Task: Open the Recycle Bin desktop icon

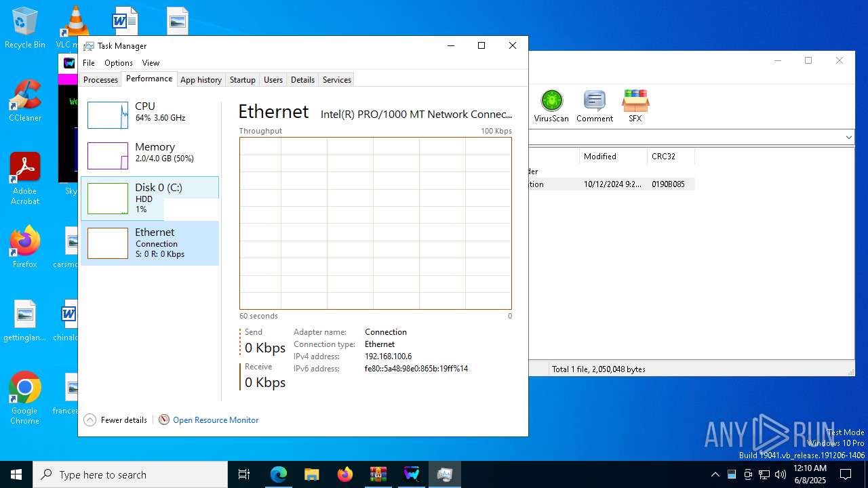Action: pyautogui.click(x=25, y=28)
